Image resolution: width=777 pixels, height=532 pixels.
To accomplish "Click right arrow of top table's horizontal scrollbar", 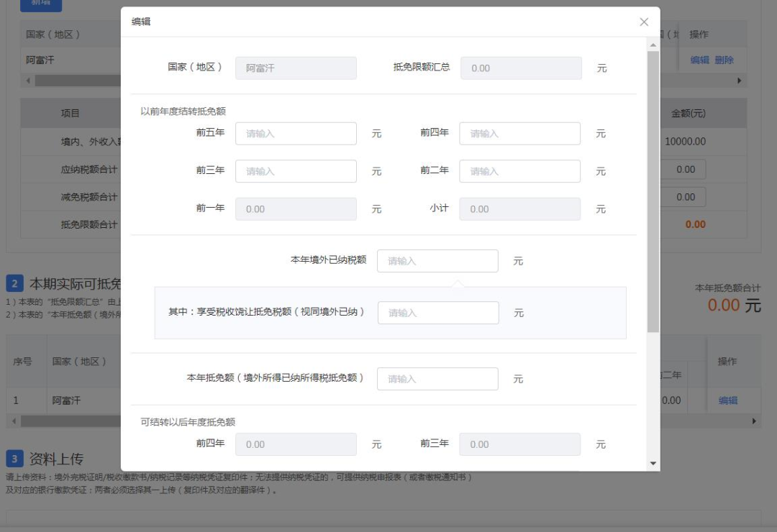I will (739, 81).
